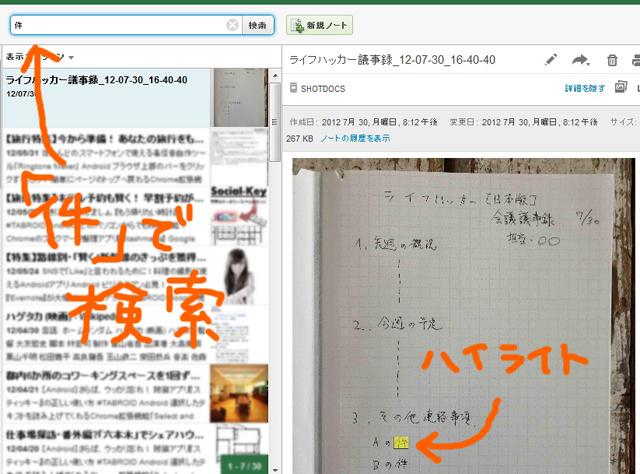
Task: Click the attached notebook photo in the note
Action: pyautogui.click(x=464, y=316)
